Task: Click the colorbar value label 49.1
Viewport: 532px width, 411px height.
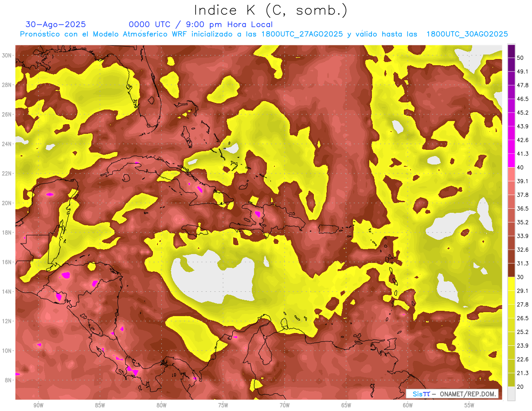Action: point(523,71)
